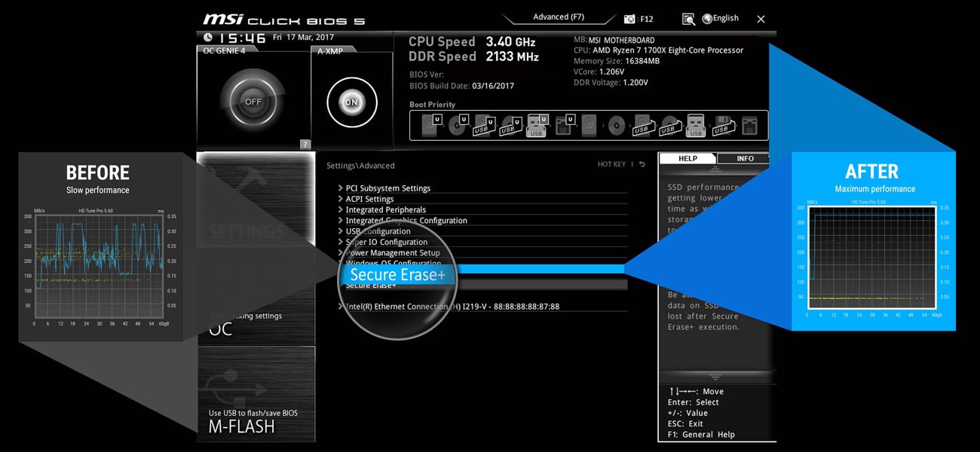Viewport: 980px width, 452px height.
Task: Click the Settings\Advanced breadcrumb
Action: tap(360, 166)
